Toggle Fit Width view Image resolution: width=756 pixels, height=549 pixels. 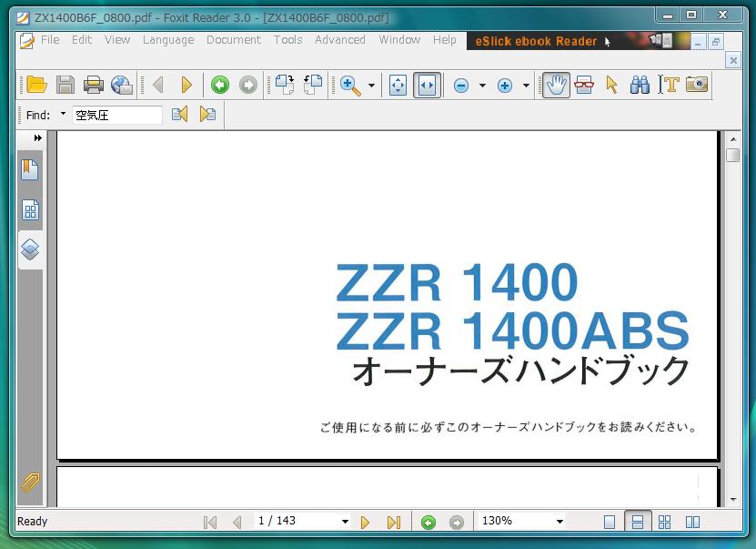click(x=427, y=86)
